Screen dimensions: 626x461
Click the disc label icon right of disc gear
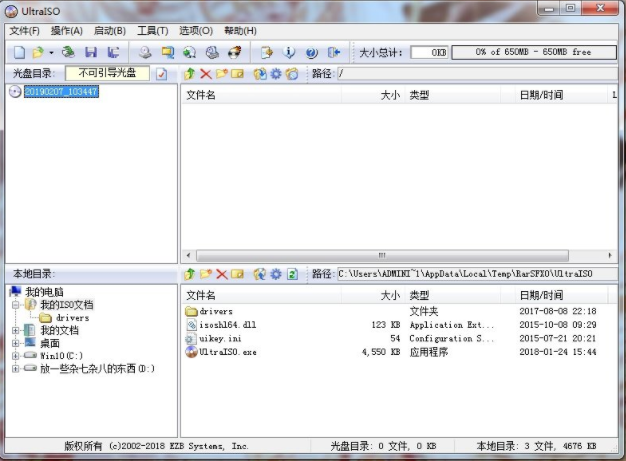(292, 74)
